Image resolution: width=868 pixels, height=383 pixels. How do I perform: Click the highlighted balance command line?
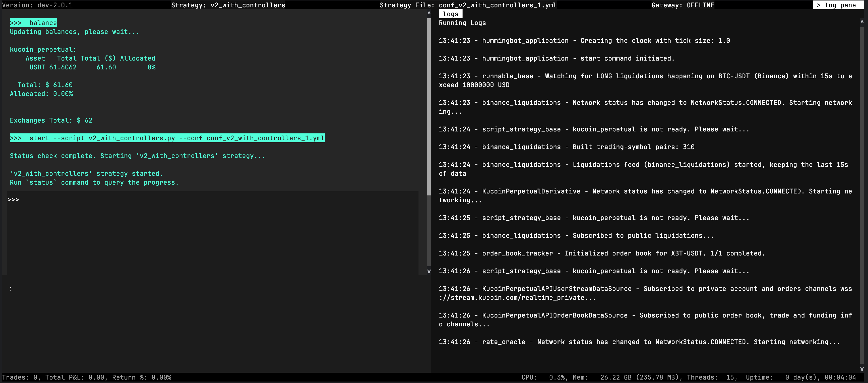[33, 23]
